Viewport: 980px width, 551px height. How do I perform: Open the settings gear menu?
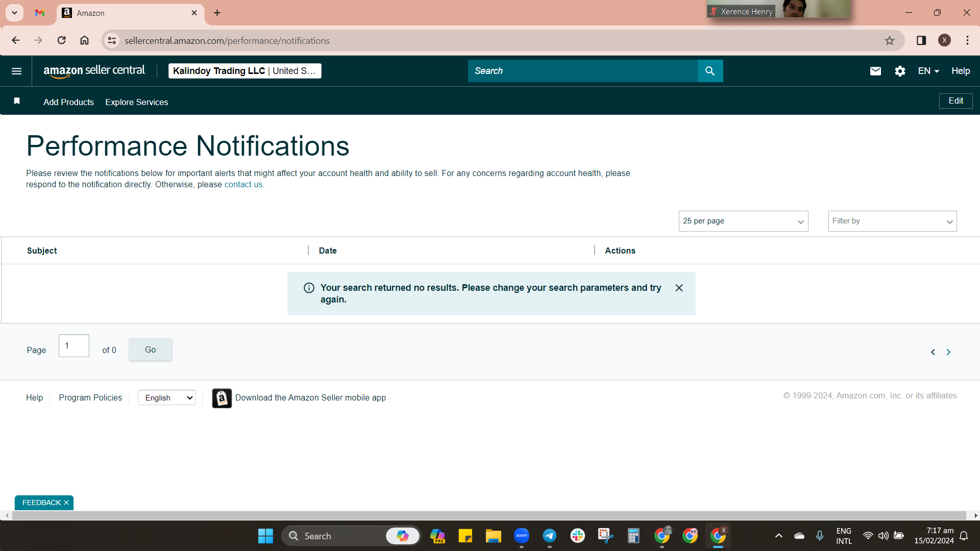point(900,71)
